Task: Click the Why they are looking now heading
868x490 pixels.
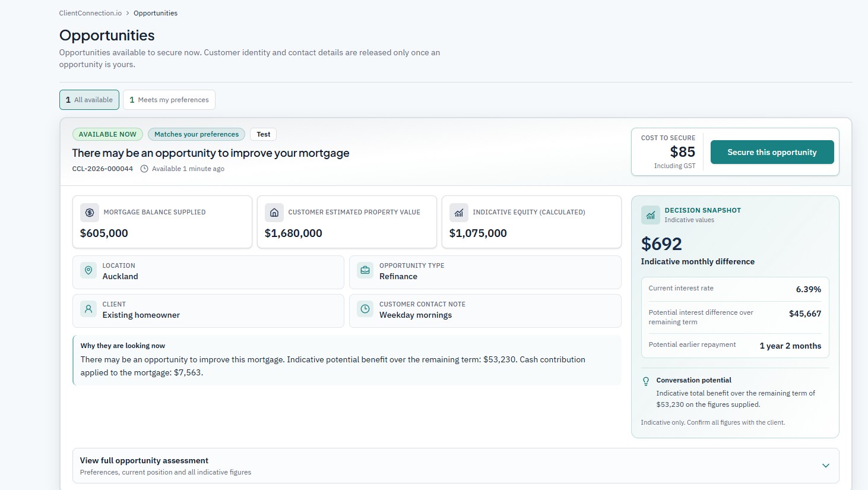Action: click(123, 346)
